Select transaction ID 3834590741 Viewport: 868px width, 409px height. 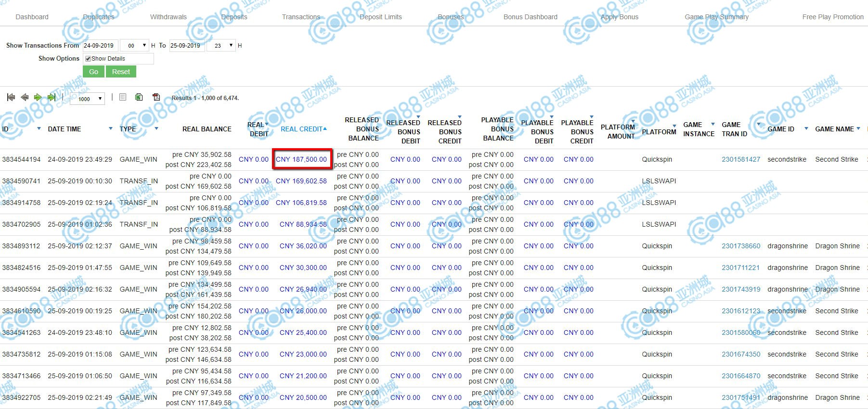pos(21,181)
